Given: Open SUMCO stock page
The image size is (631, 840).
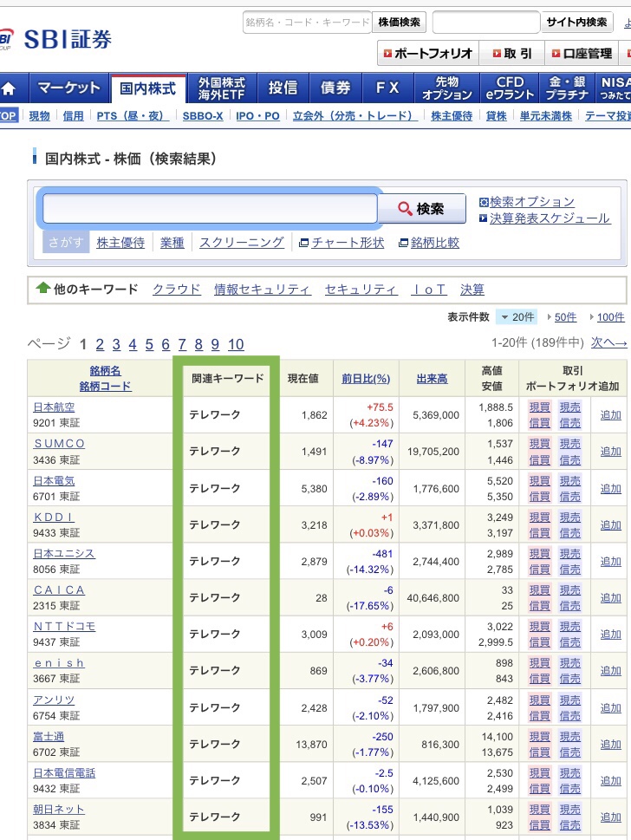Looking at the screenshot, I should click(x=60, y=444).
